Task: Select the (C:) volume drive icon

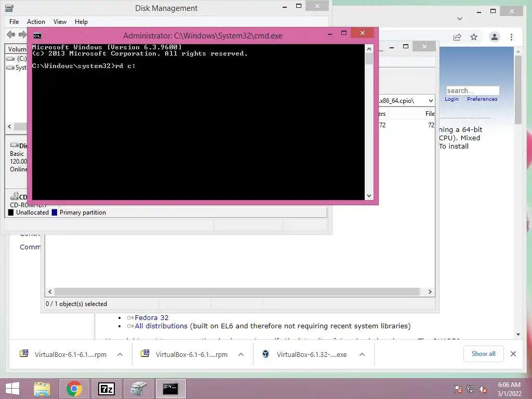Action: click(x=10, y=59)
